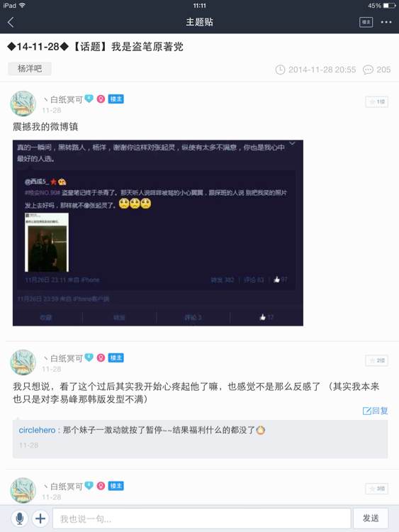Tap the back arrow in header
The image size is (399, 532).
tap(11, 23)
